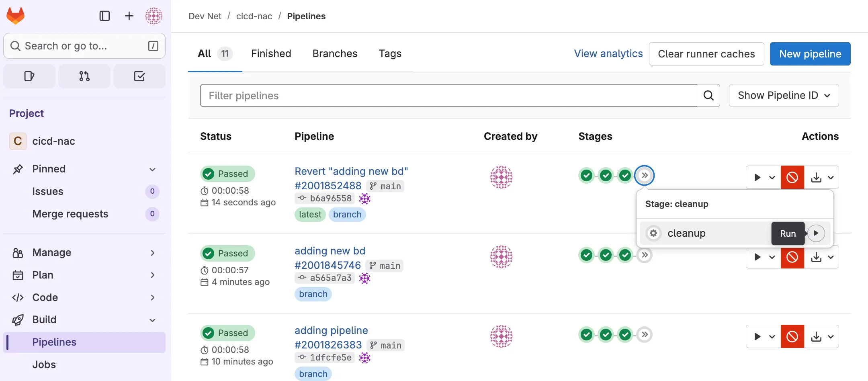The image size is (868, 381).
Task: Run the cleanup job play button
Action: [816, 233]
